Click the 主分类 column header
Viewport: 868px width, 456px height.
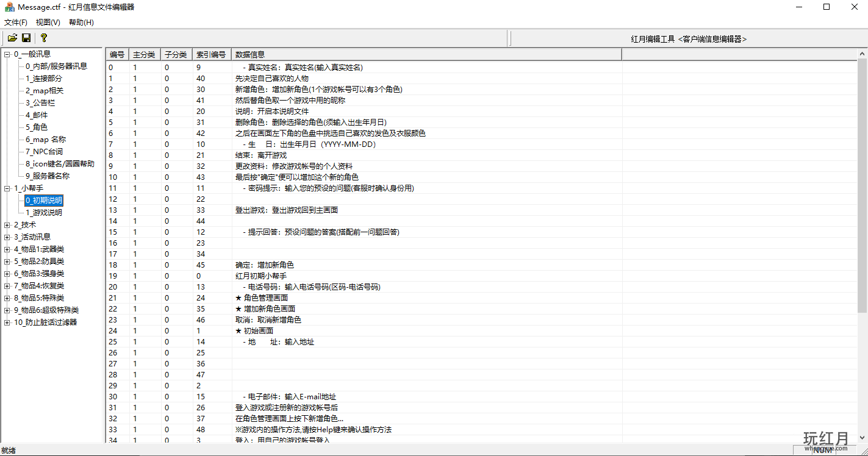click(x=145, y=54)
